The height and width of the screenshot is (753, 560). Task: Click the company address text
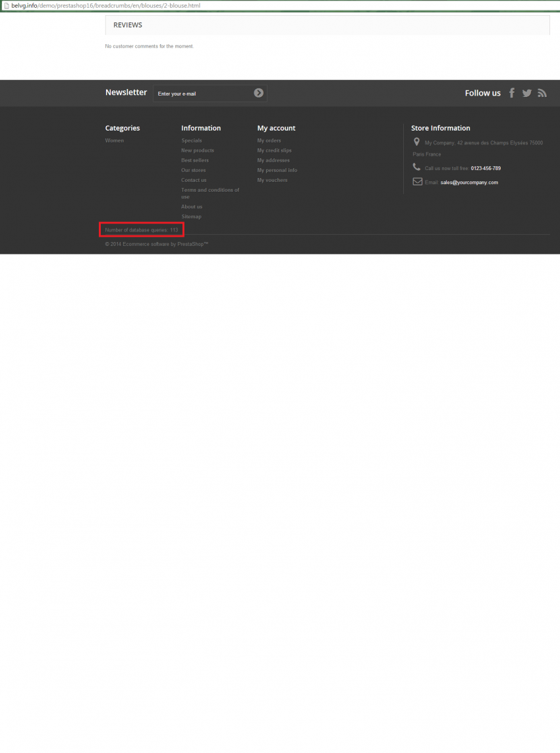[x=478, y=148]
